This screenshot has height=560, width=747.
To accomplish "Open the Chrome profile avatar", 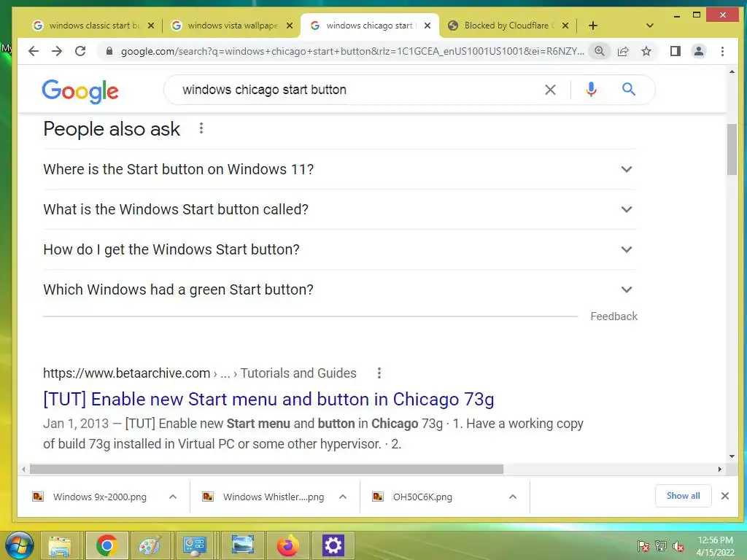I will click(698, 51).
